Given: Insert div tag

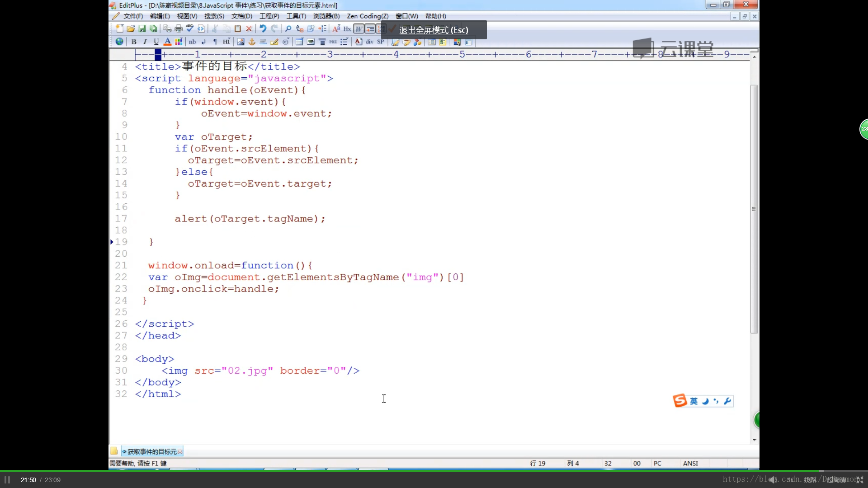Looking at the screenshot, I should [x=369, y=42].
